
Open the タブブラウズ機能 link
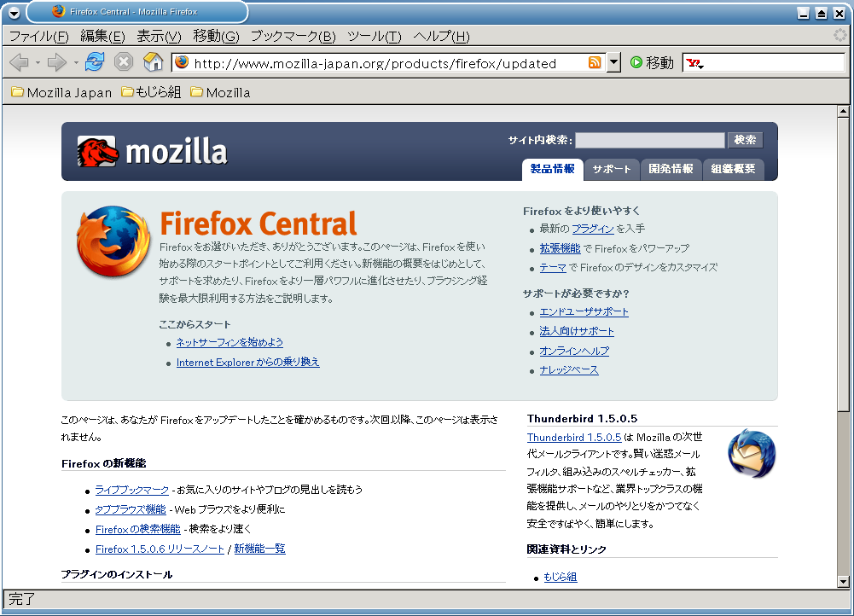(131, 509)
